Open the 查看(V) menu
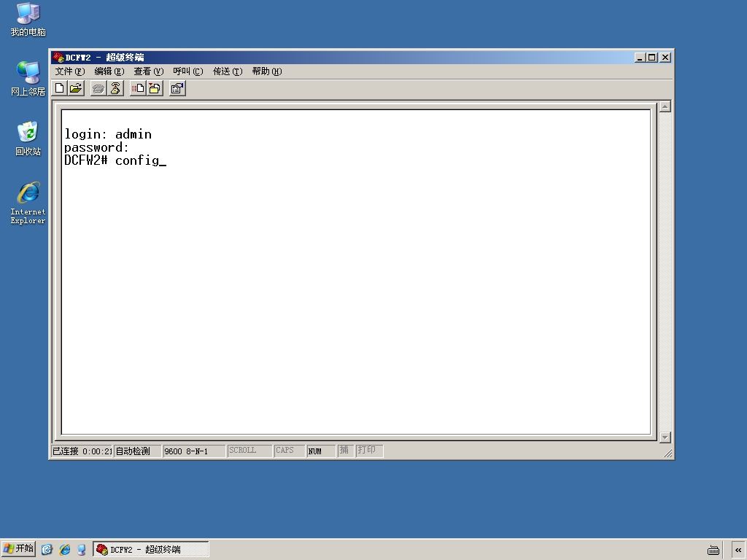The image size is (747, 560). click(x=149, y=71)
